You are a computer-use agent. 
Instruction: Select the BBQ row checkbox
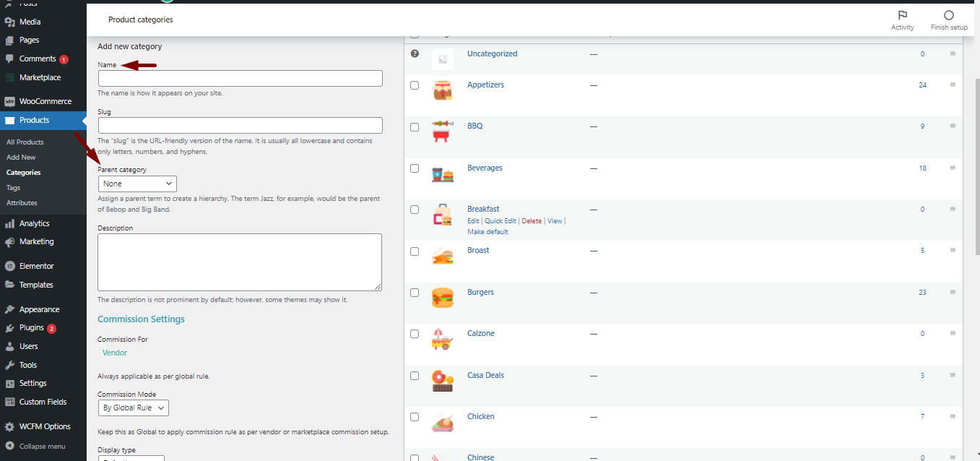click(x=415, y=126)
